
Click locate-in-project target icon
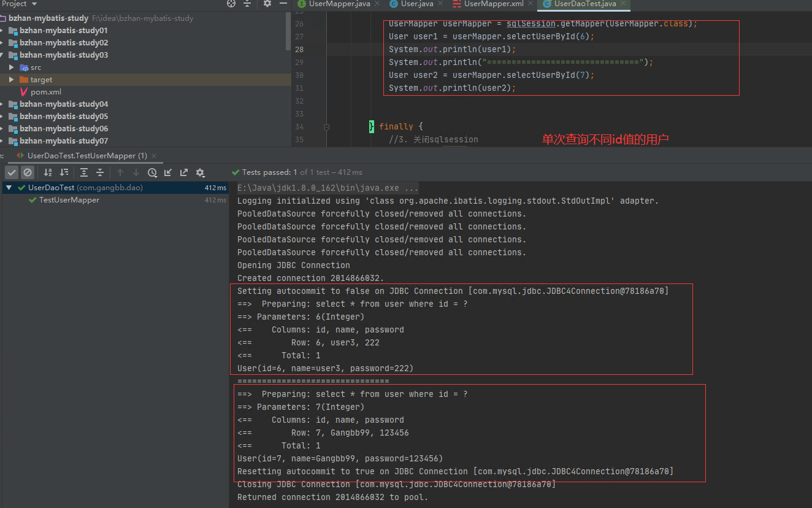tap(231, 4)
